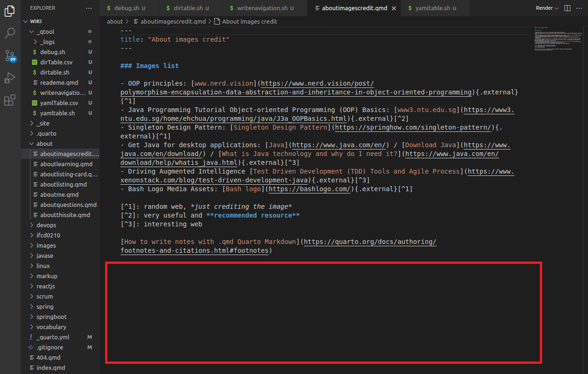Open dirTable.csv in the Explorer

60,62
